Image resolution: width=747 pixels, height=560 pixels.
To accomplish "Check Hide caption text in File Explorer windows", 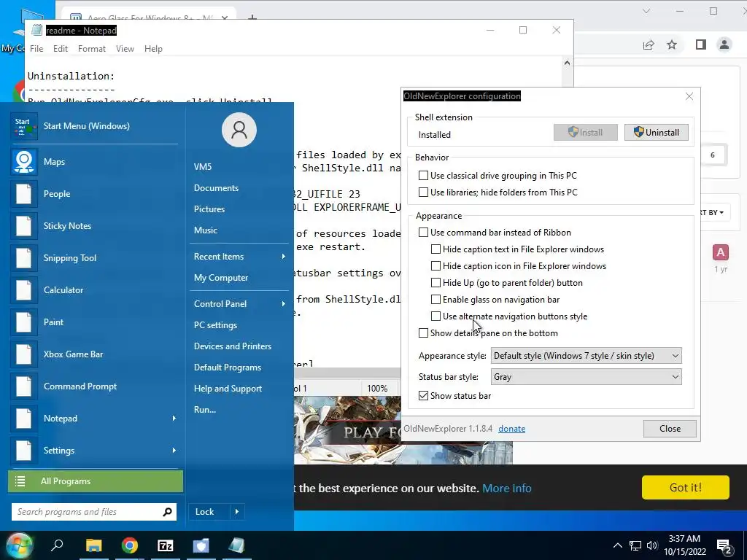I will point(436,249).
